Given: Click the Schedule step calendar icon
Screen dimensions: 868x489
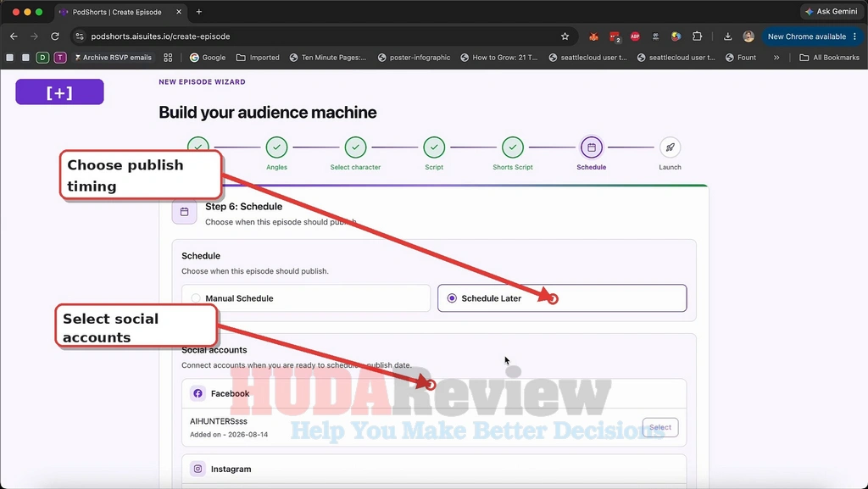Looking at the screenshot, I should coord(591,147).
